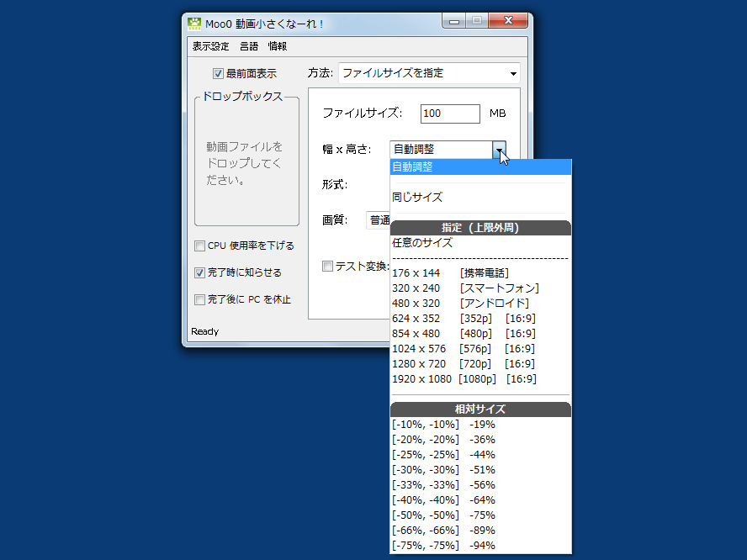Select relative size [-50%, -50%] -75%

point(480,515)
